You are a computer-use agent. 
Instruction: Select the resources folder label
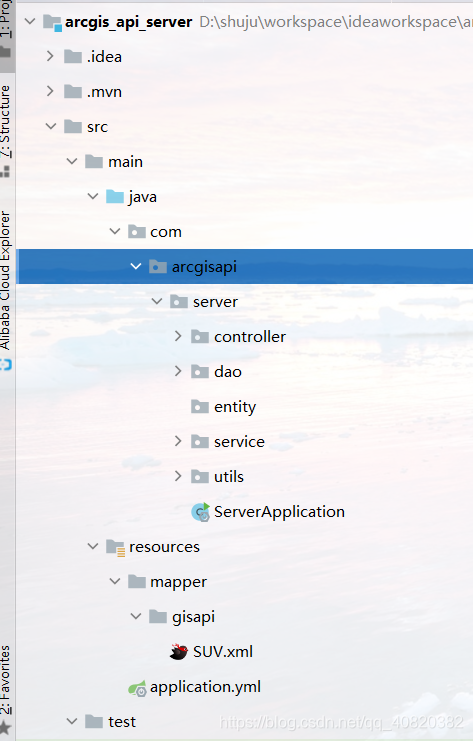(x=164, y=547)
